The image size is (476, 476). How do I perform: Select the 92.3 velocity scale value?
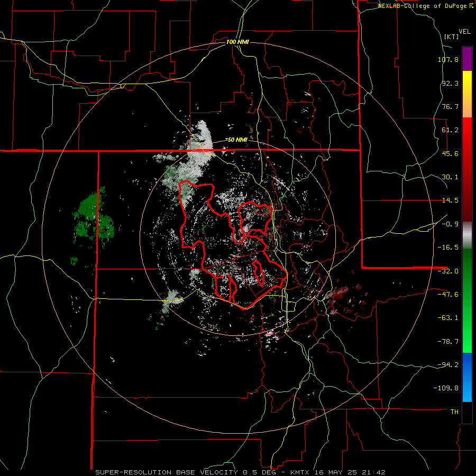tap(450, 83)
